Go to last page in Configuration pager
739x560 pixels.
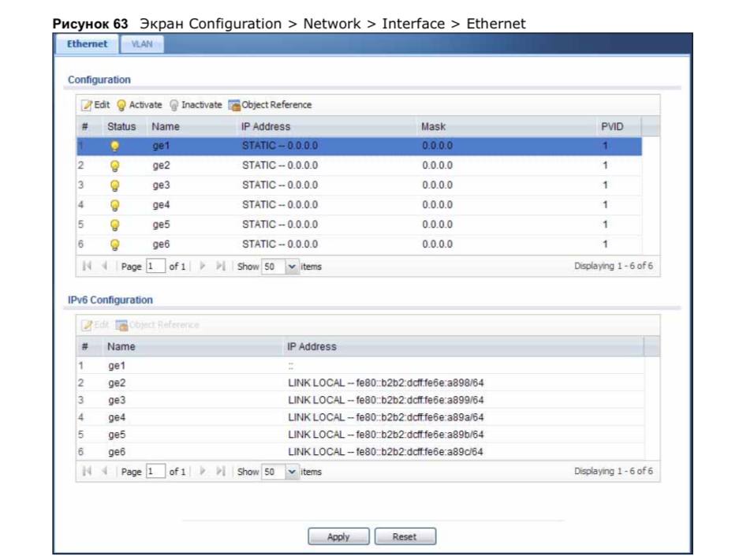(x=221, y=266)
